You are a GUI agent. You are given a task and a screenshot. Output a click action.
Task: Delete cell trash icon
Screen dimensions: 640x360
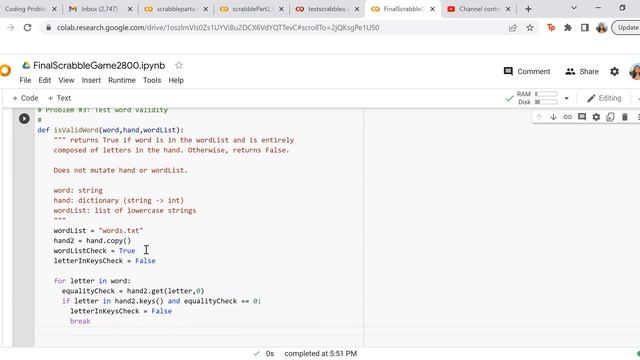(624, 117)
